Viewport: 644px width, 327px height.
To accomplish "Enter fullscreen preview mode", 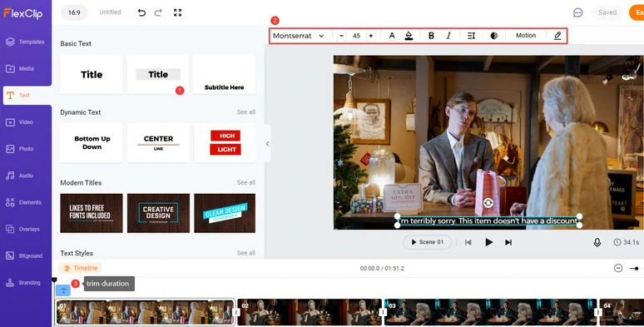I will [177, 12].
